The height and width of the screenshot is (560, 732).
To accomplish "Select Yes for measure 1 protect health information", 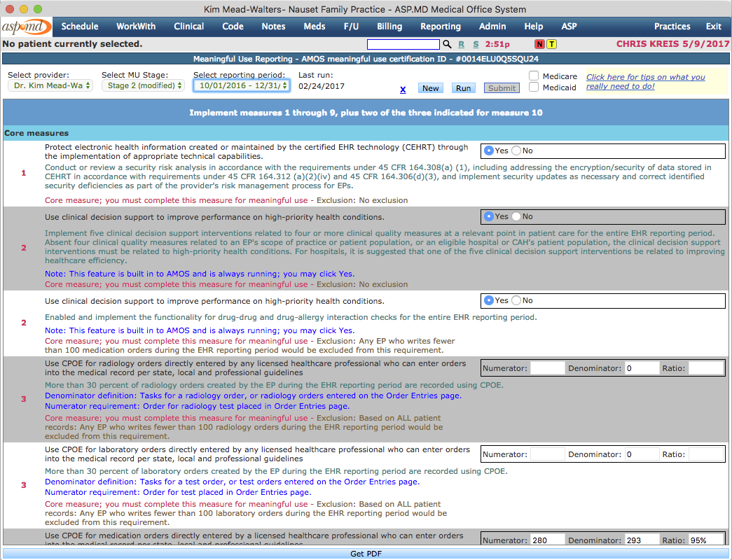I will [x=489, y=150].
